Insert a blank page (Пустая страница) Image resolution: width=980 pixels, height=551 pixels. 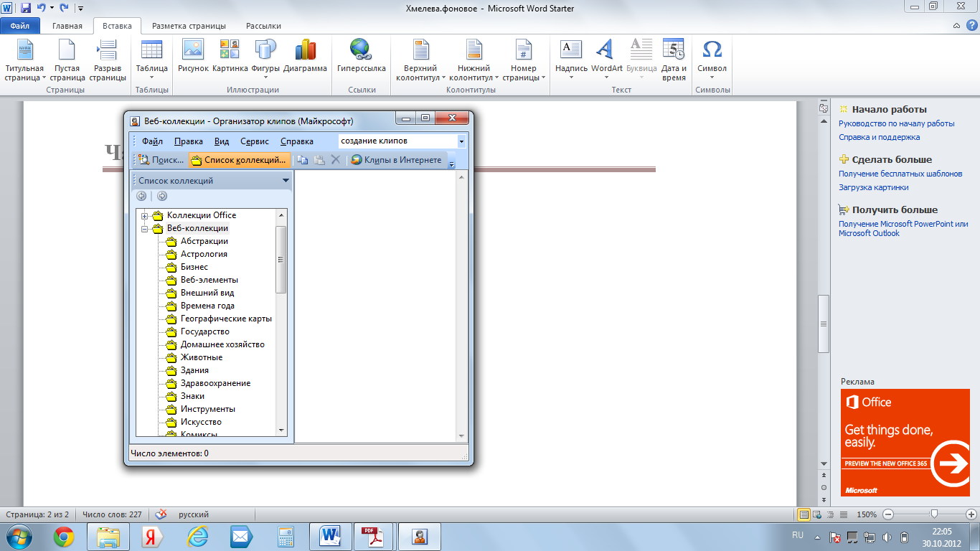click(x=67, y=60)
